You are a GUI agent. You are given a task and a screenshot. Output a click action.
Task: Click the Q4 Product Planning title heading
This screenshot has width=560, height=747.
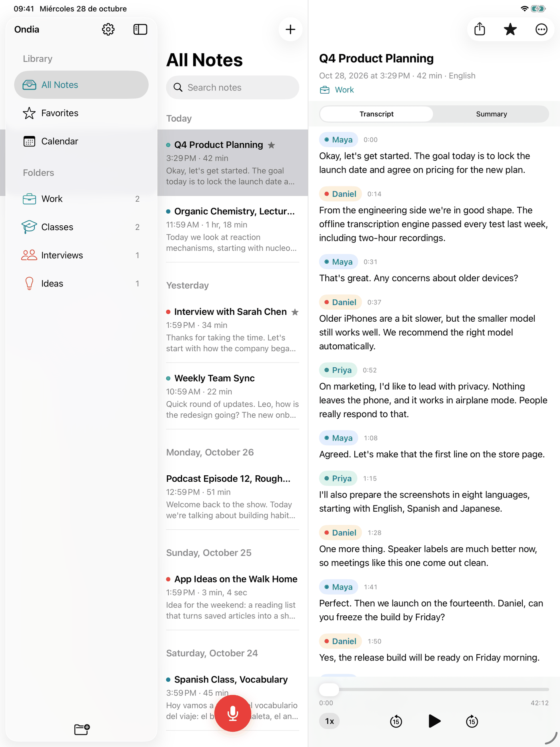(x=376, y=58)
